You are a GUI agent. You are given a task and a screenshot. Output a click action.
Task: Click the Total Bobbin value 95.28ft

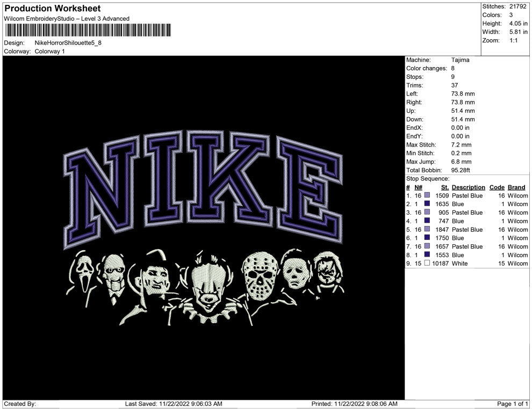tap(461, 170)
